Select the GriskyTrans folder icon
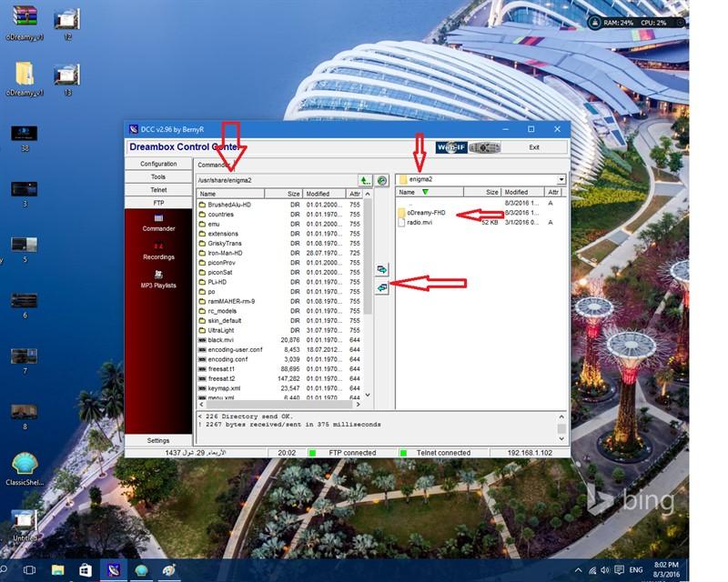The image size is (728, 582). pyautogui.click(x=202, y=244)
